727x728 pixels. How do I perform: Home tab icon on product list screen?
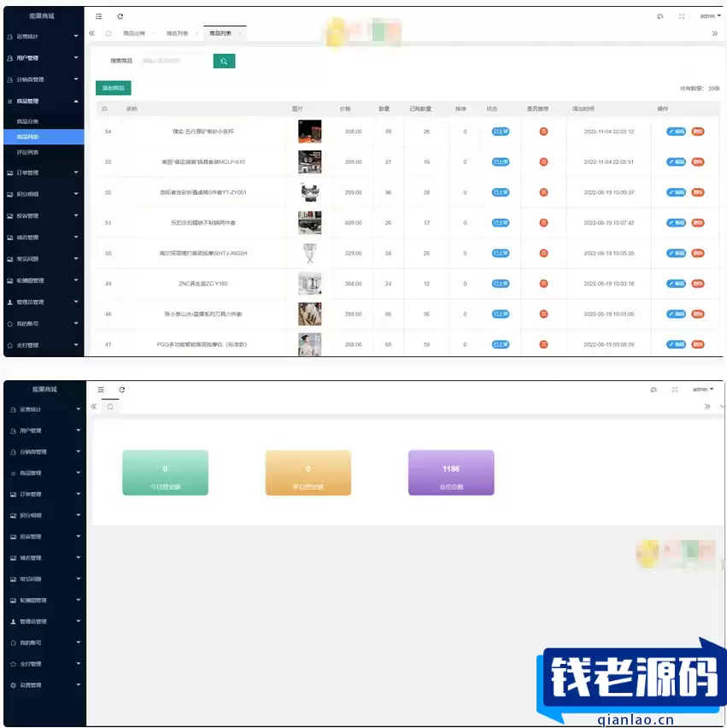tap(108, 33)
